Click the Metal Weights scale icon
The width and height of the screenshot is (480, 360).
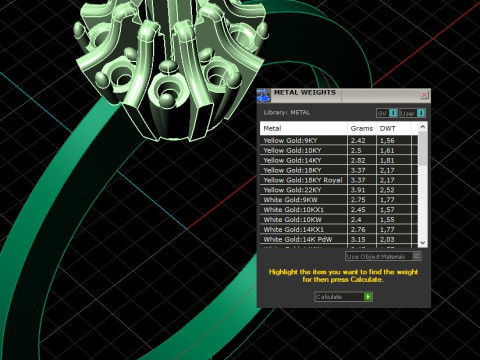263,95
